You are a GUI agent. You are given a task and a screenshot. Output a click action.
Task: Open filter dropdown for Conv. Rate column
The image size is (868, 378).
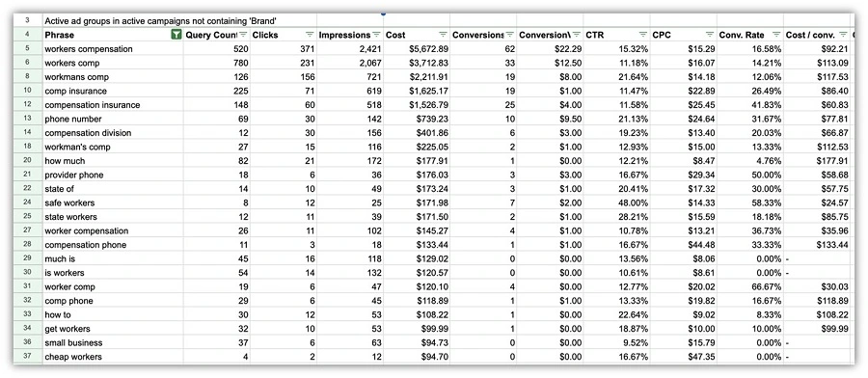coord(776,35)
